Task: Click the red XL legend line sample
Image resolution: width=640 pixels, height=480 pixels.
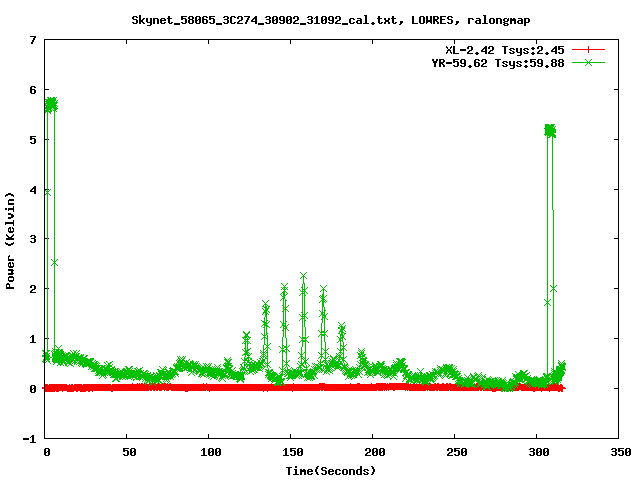Action: pos(588,50)
